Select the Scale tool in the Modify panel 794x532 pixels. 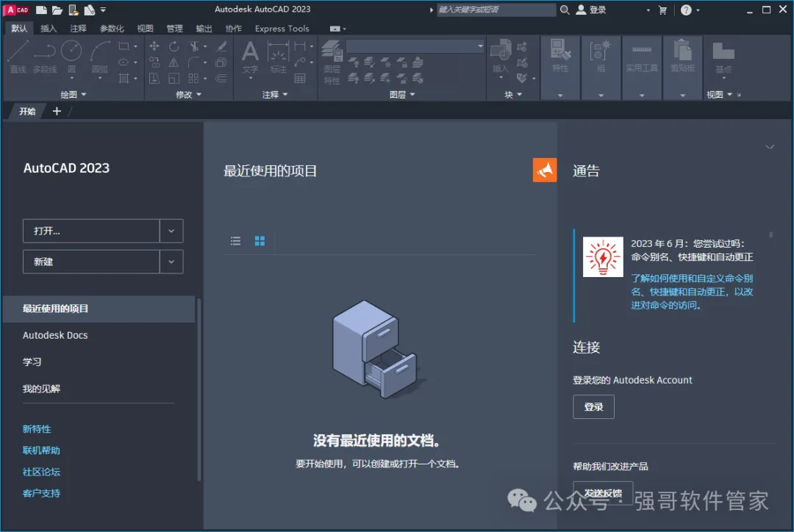point(174,79)
